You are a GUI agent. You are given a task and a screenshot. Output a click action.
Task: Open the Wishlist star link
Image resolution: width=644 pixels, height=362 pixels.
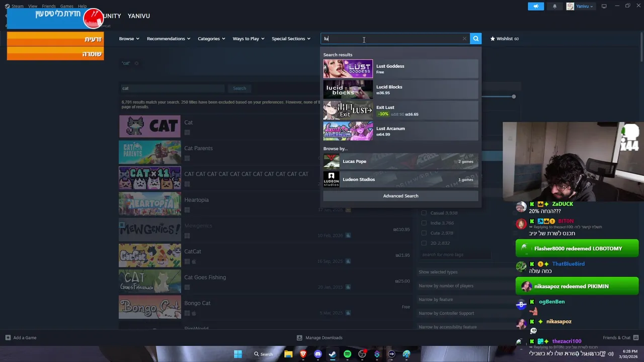504,39
